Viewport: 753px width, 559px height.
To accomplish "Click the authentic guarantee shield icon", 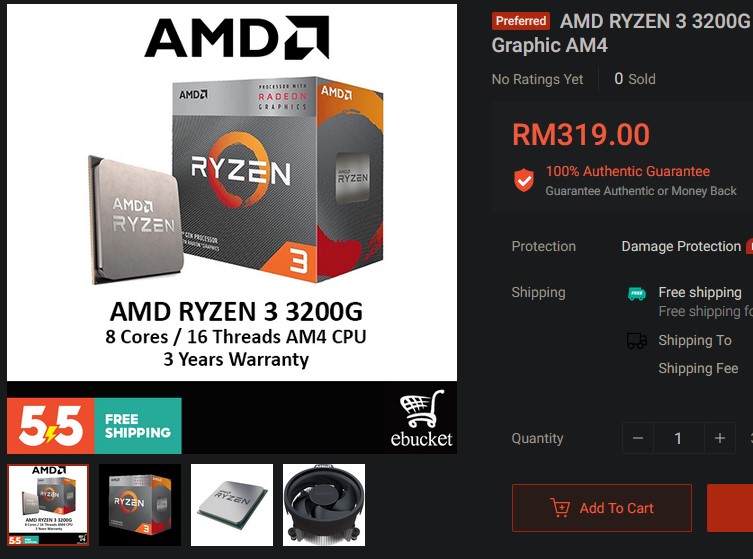I will coord(524,180).
